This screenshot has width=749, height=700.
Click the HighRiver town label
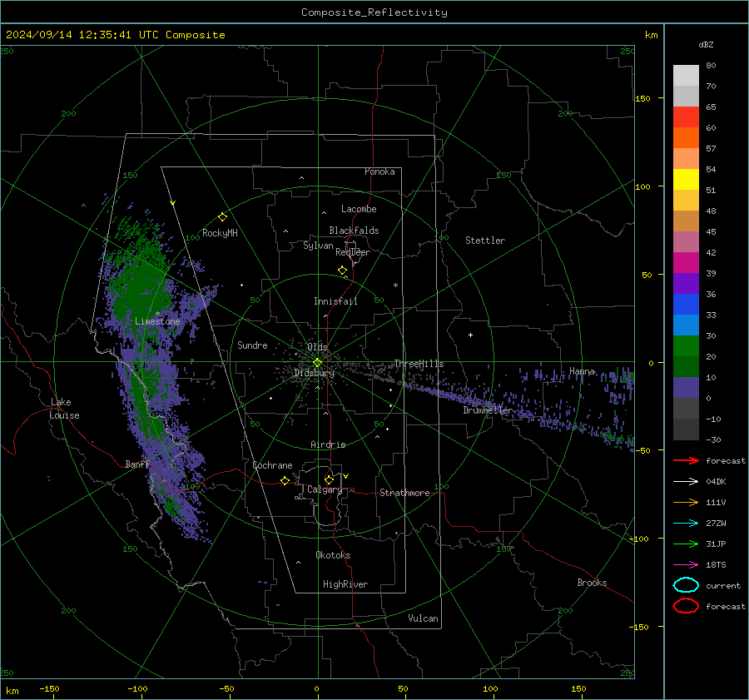[345, 584]
